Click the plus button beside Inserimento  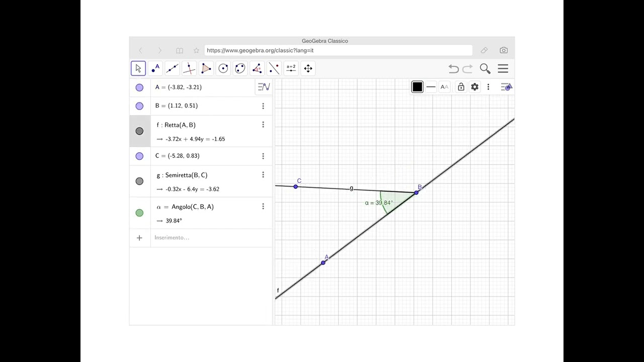point(139,238)
